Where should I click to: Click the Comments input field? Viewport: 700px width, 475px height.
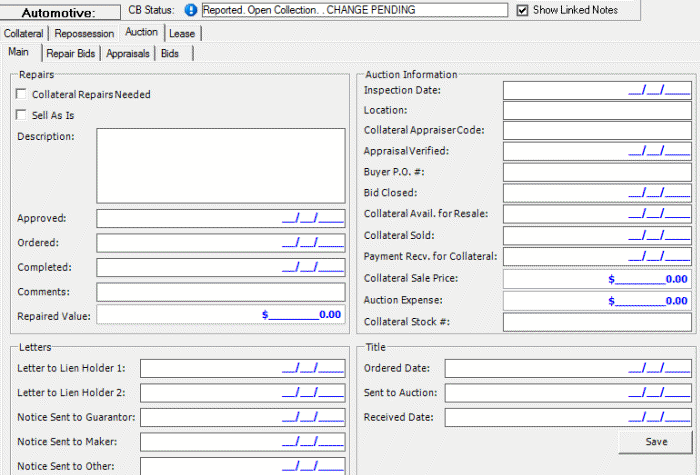pos(221,292)
